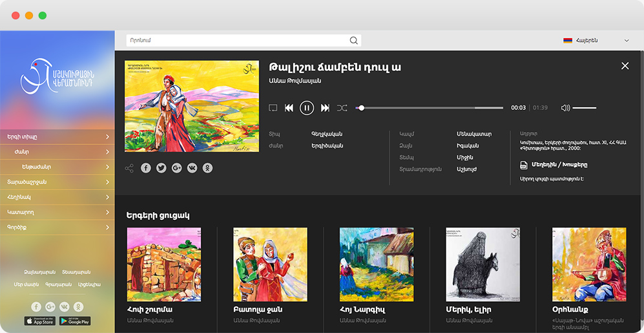Screen dimensions: 644x333
Task: Click the Armenian flag icon
Action: pyautogui.click(x=568, y=40)
